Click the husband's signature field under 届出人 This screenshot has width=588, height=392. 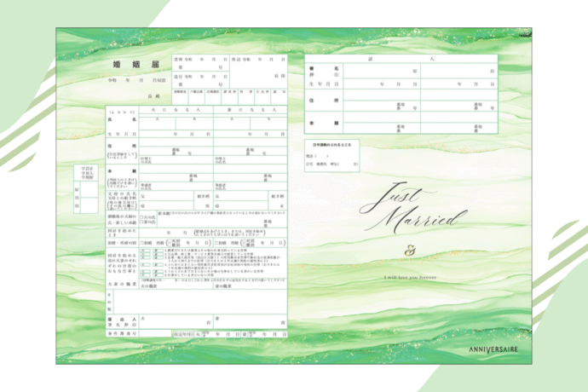tap(176, 321)
